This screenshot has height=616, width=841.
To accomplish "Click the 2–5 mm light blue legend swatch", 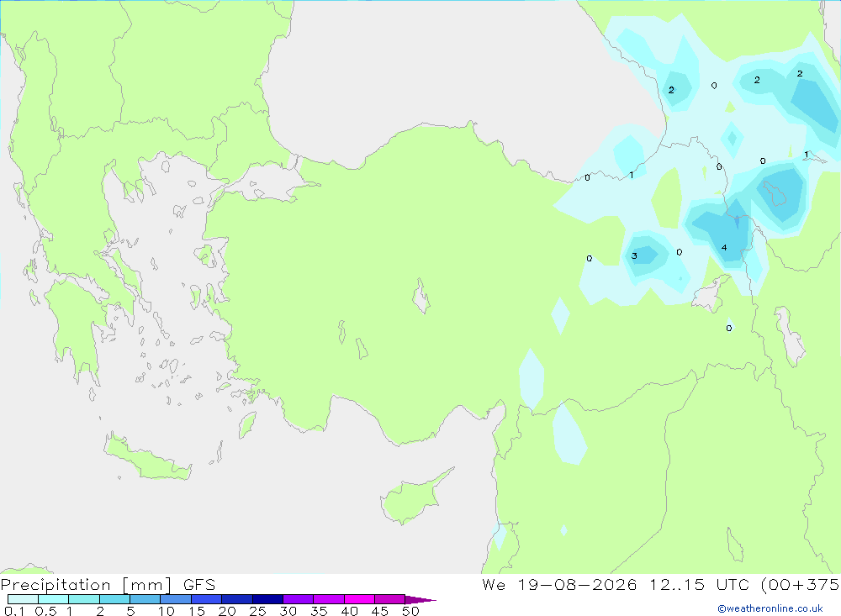I will [114, 599].
